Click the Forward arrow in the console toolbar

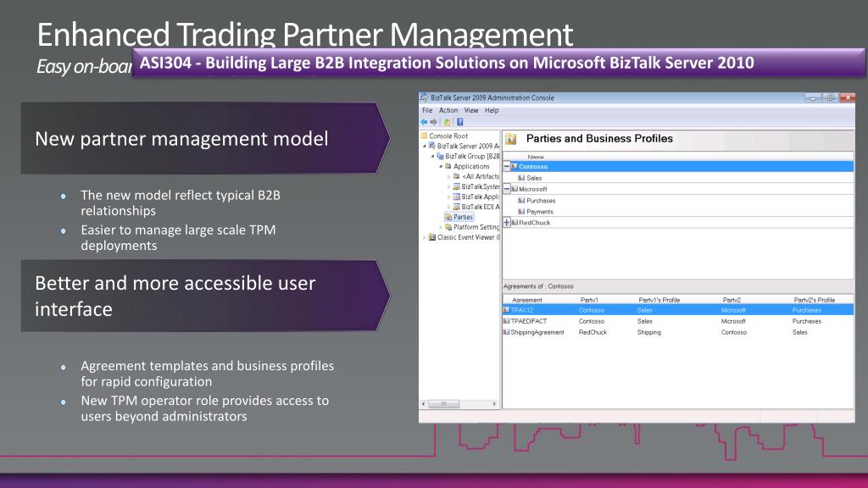pos(434,122)
